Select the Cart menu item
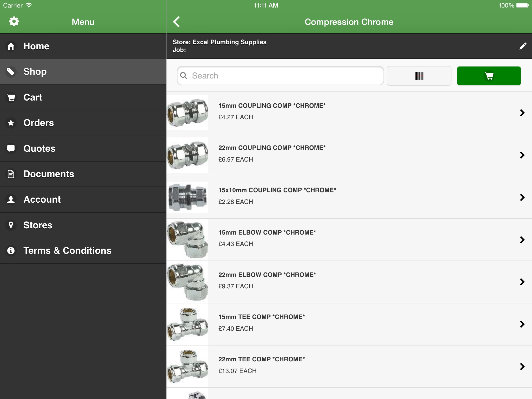This screenshot has height=399, width=532. click(x=33, y=97)
